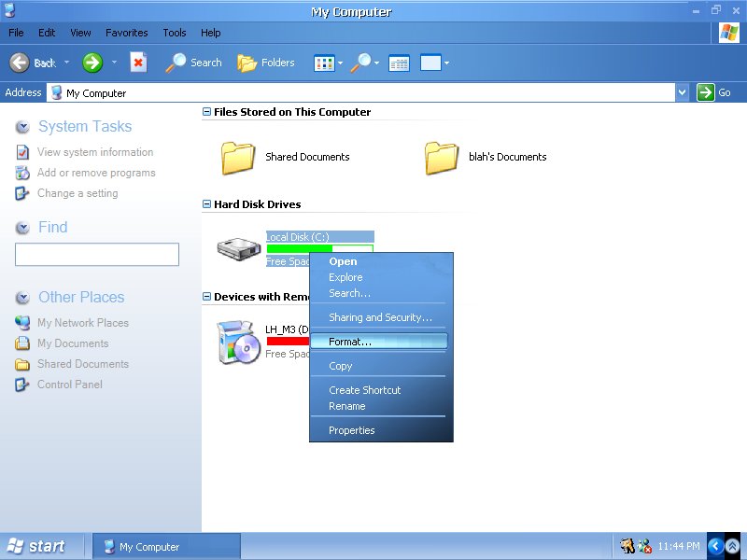This screenshot has height=560, width=747.
Task: Select the Local Disk (C:) drive icon
Action: (239, 249)
